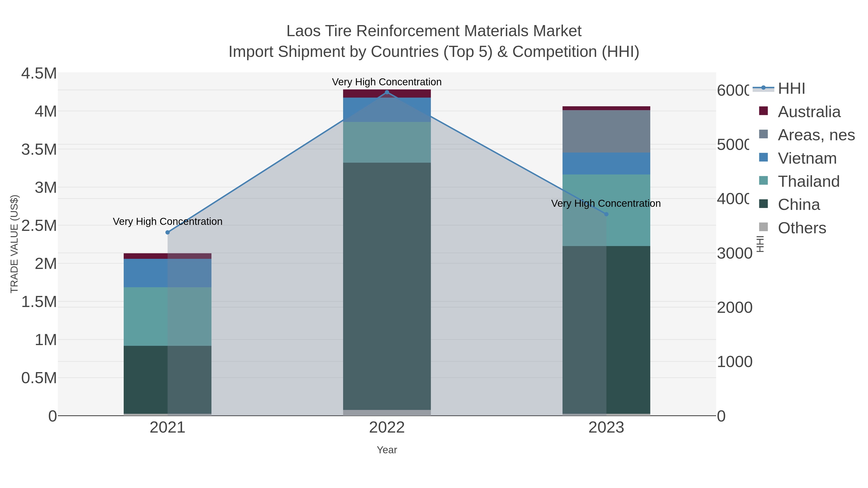Click the Australia bar segment in 2021

coord(168,256)
